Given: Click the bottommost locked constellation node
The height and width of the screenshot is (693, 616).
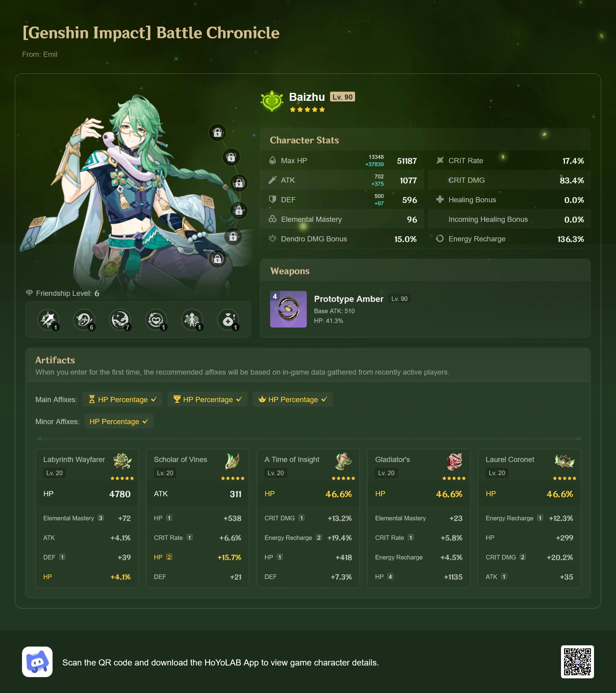Looking at the screenshot, I should pos(217,259).
